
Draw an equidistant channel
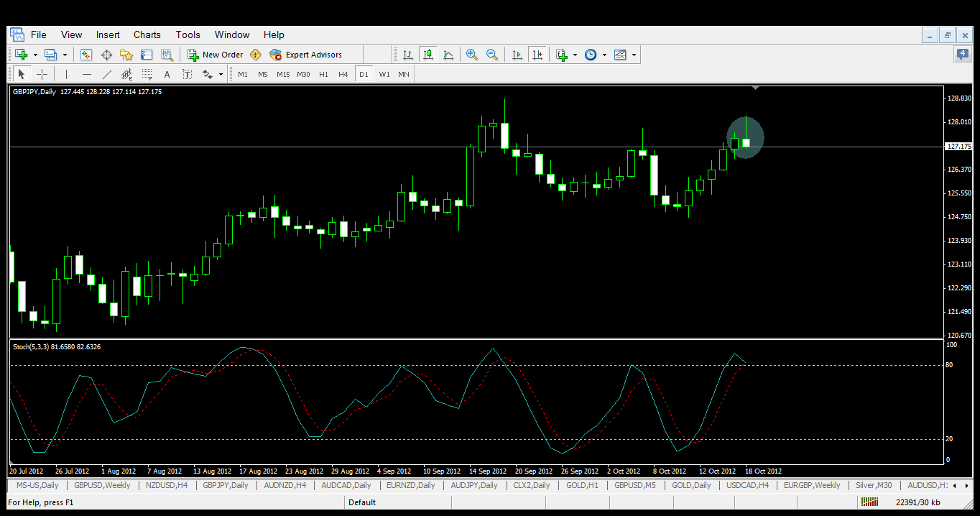click(x=127, y=74)
